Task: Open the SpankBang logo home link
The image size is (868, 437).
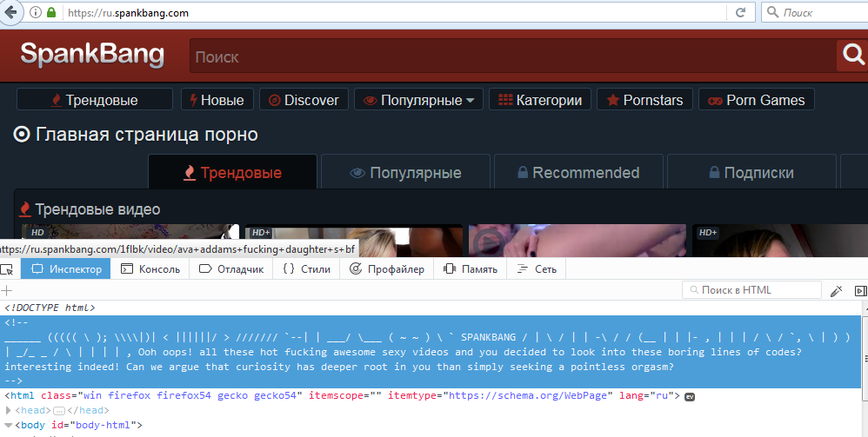Action: point(92,55)
